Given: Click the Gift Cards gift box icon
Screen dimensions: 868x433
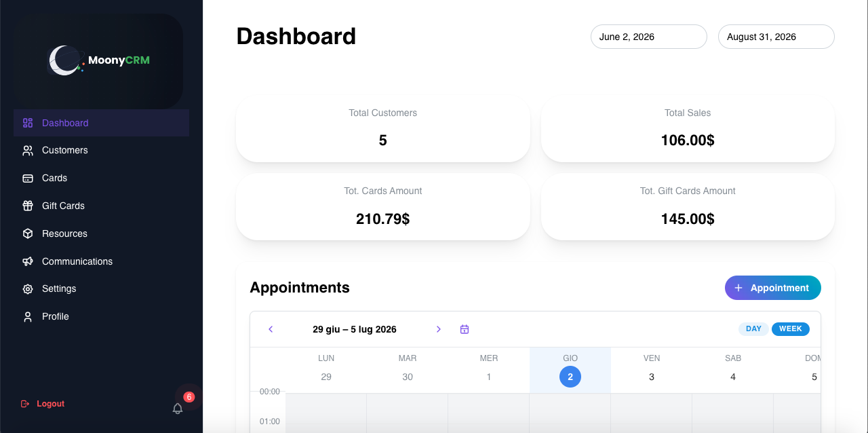Looking at the screenshot, I should pos(28,206).
